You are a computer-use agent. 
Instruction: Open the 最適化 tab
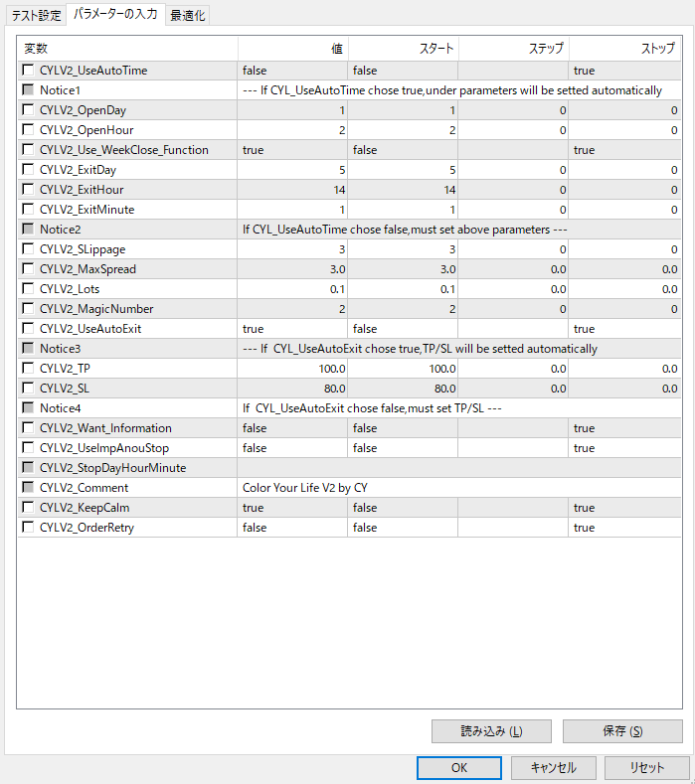188,16
